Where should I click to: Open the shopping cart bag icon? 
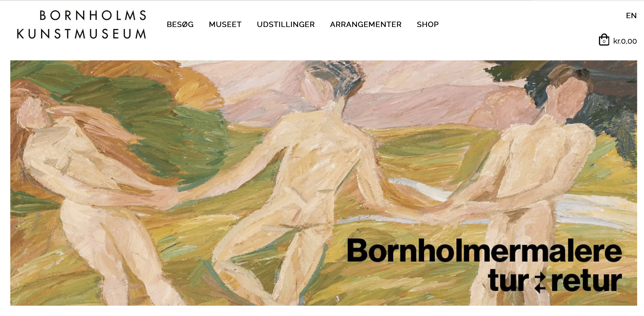(604, 40)
